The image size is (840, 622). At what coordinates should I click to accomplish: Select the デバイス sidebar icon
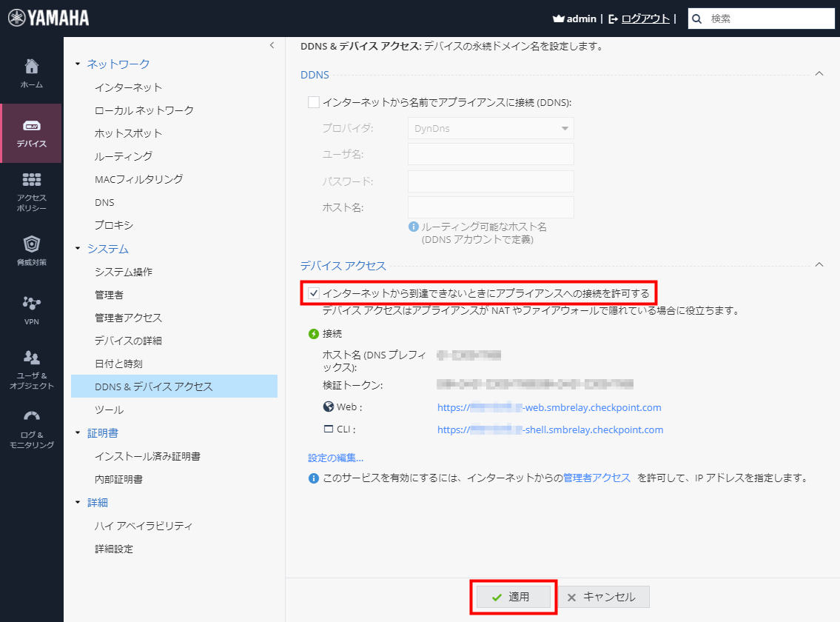pyautogui.click(x=31, y=133)
